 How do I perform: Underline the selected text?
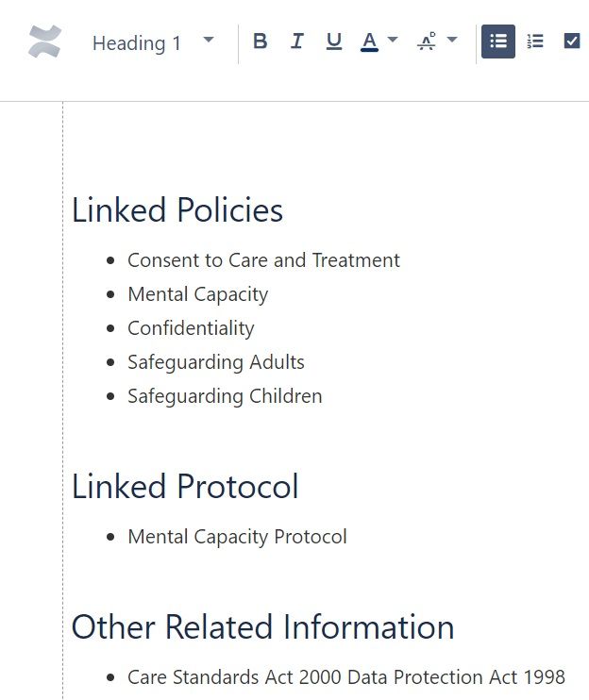[333, 42]
